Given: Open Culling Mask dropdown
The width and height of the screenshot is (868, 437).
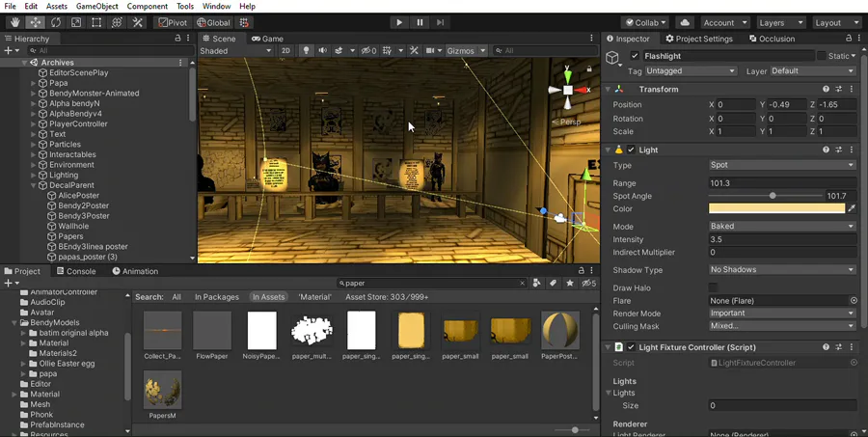Looking at the screenshot, I should (782, 326).
